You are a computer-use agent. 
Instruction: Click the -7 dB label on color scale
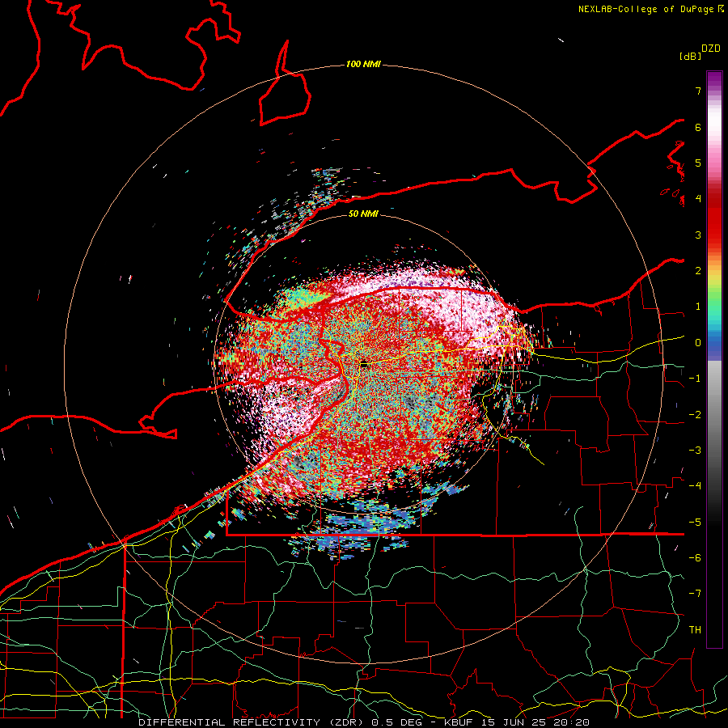tap(695, 594)
